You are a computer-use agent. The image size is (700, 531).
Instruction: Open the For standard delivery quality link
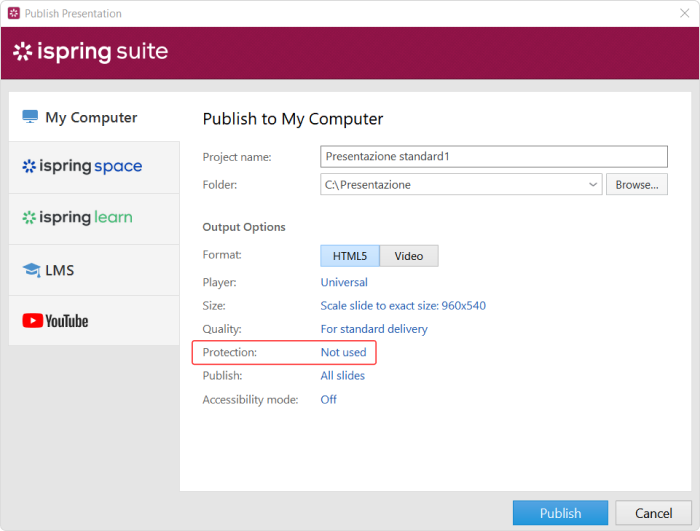point(374,329)
